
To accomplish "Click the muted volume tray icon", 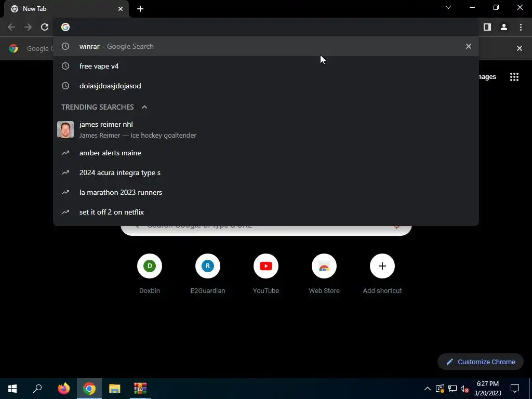I will [x=465, y=389].
